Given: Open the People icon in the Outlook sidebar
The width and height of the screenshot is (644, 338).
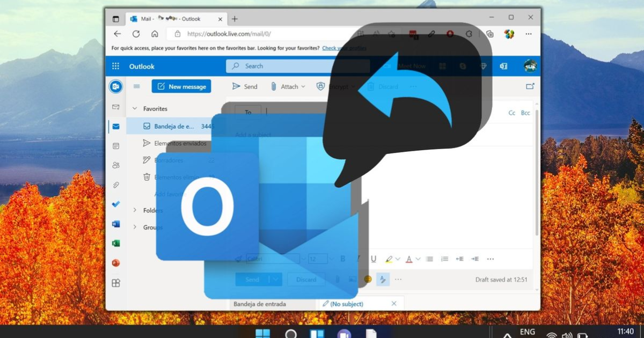Looking at the screenshot, I should [115, 165].
